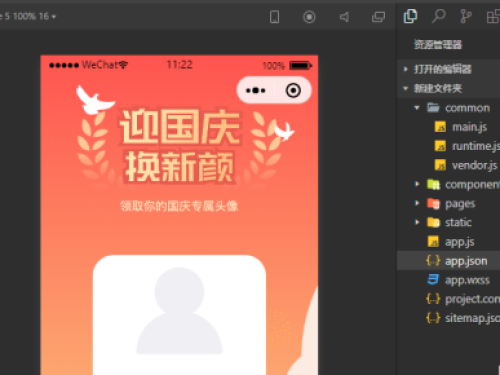Click the WeChat carrier text in status bar
Viewport: 500px width, 375px height.
(x=99, y=65)
